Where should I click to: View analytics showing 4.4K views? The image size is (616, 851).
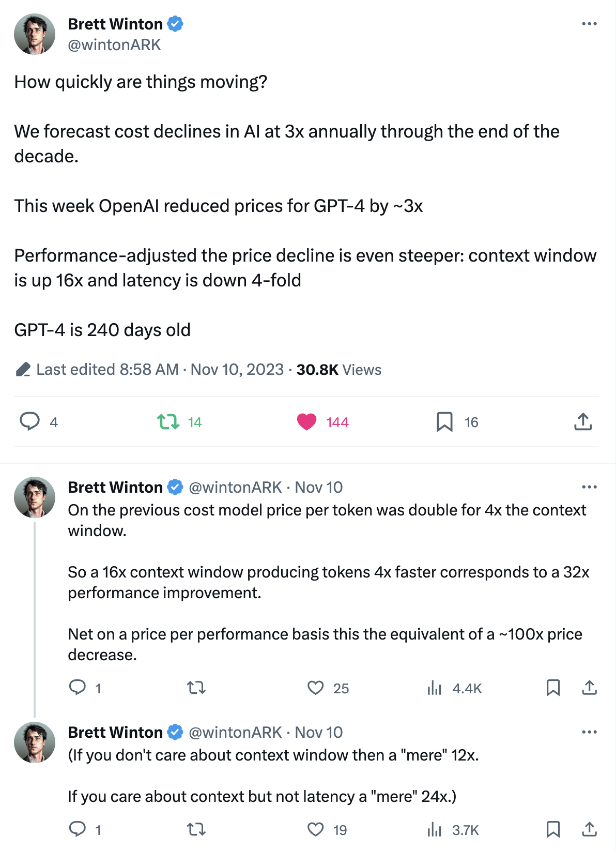click(x=454, y=688)
